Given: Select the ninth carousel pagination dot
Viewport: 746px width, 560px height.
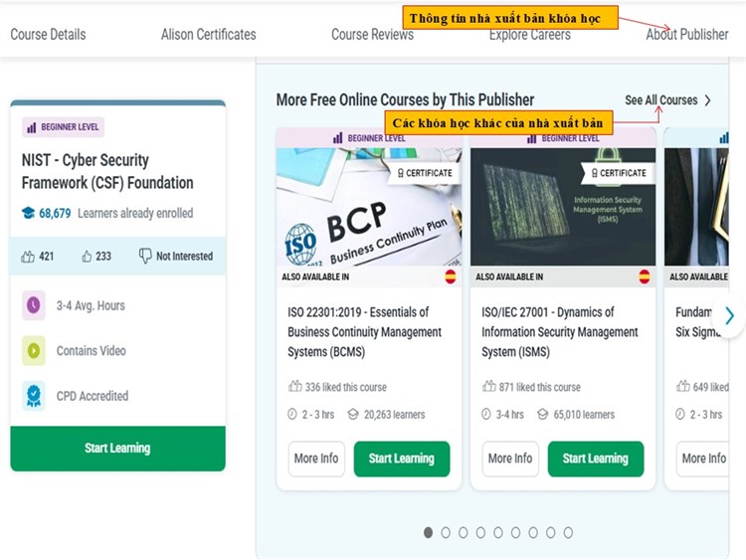Looking at the screenshot, I should [x=568, y=532].
